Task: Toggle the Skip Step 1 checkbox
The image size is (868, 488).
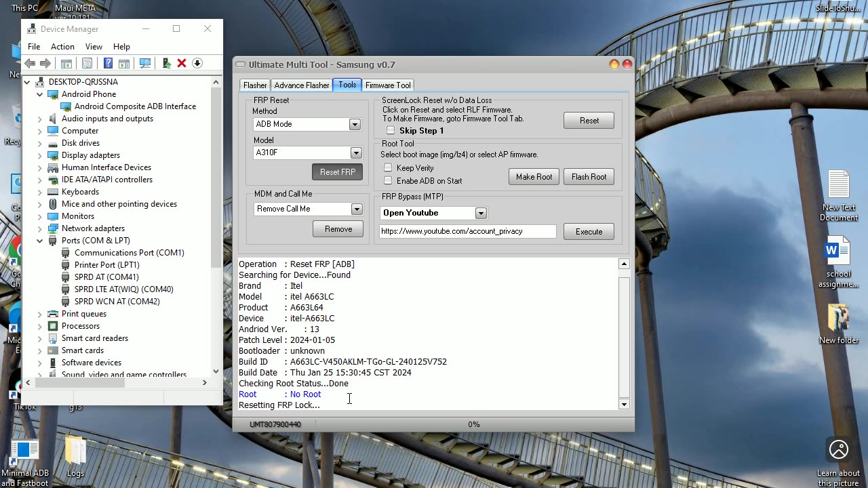Action: [x=391, y=131]
